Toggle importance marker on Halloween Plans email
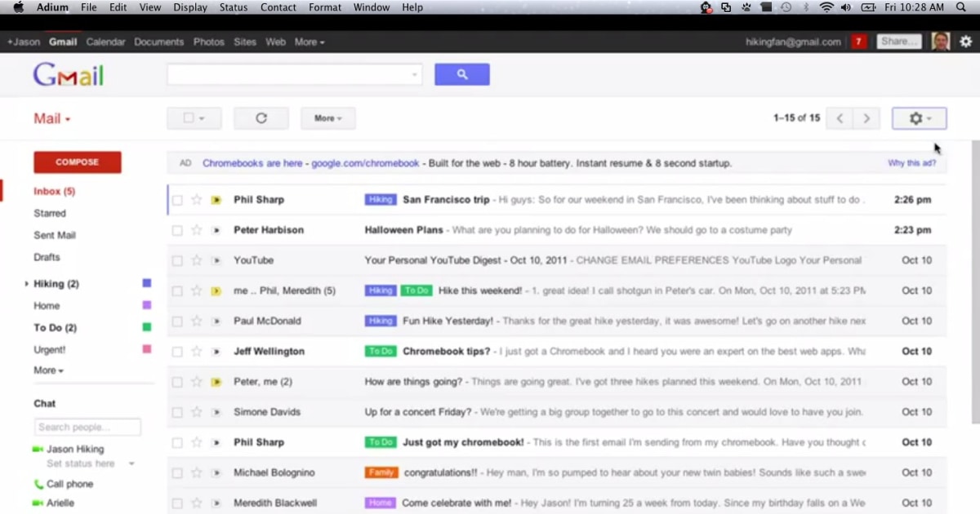Screen dimensions: 980x514 (216, 230)
